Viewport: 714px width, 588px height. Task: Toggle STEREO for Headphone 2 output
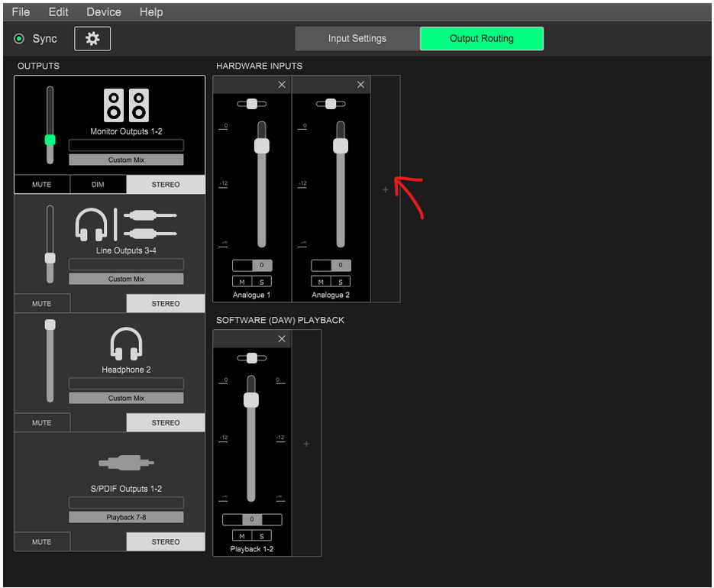[x=166, y=423]
